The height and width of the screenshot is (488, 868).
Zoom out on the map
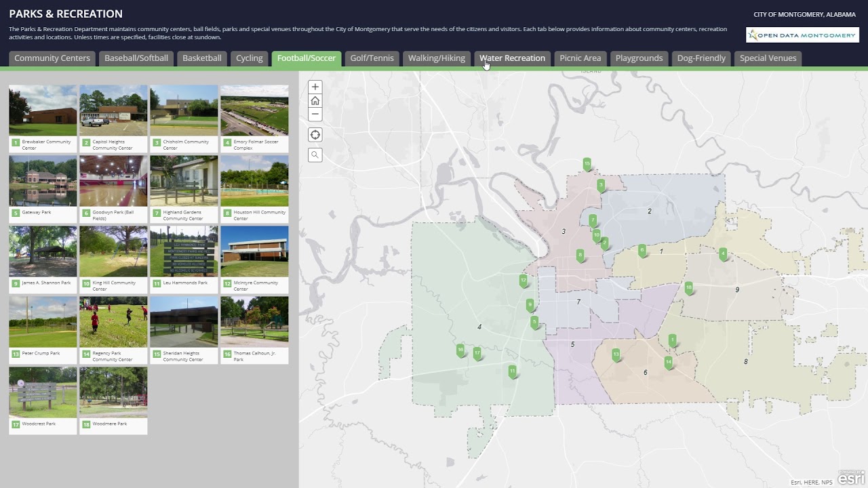[315, 114]
